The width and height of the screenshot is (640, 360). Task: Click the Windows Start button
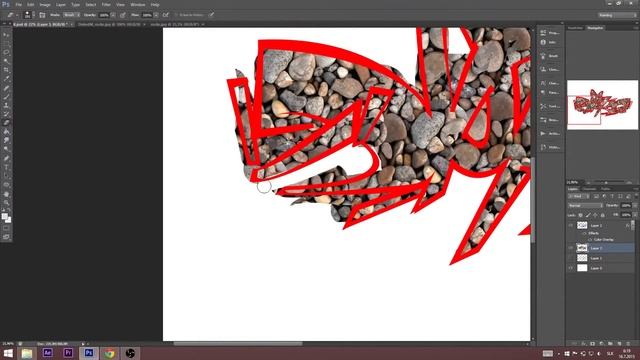click(7, 353)
